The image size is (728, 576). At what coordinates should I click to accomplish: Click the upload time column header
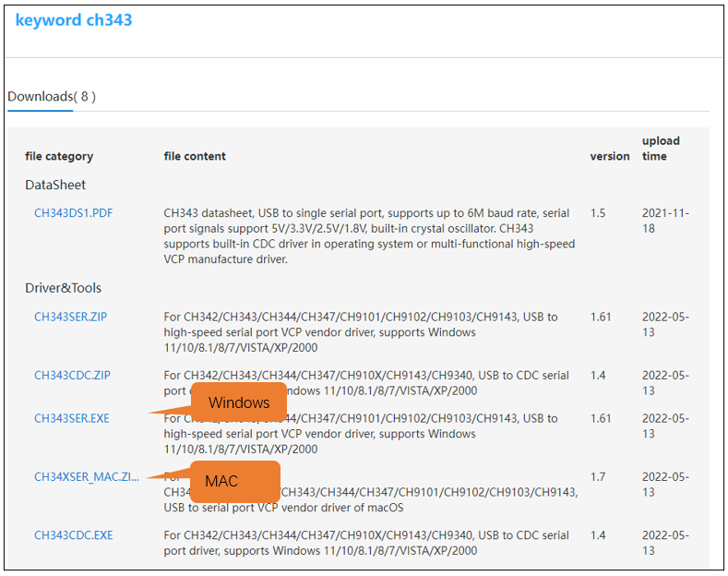(661, 149)
